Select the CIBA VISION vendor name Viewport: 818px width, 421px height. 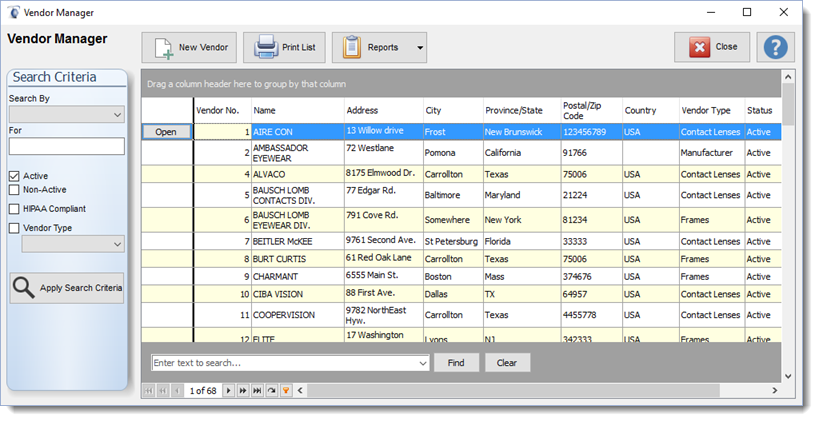[298, 294]
